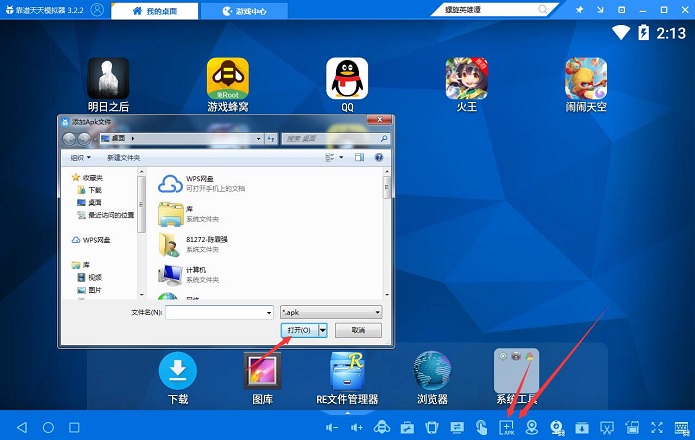Image resolution: width=695 pixels, height=440 pixels.
Task: Click the refresh button beside address bar
Action: [271, 139]
